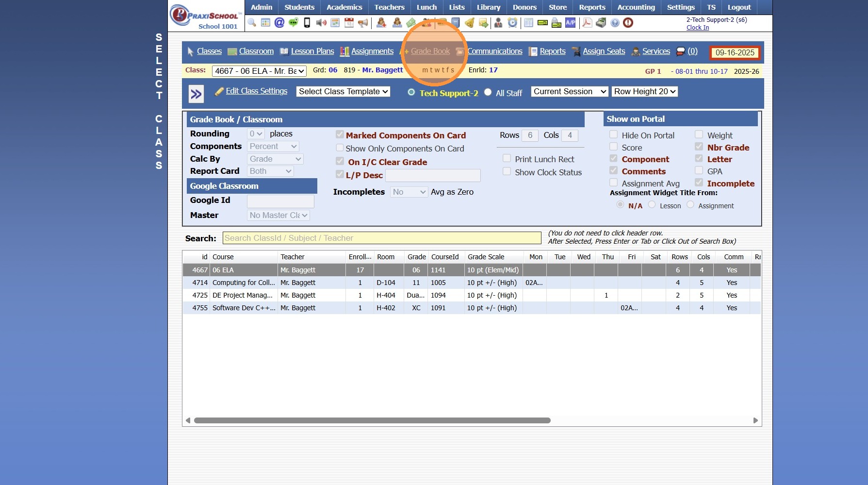
Task: Toggle the GPA checkbox
Action: pos(699,170)
